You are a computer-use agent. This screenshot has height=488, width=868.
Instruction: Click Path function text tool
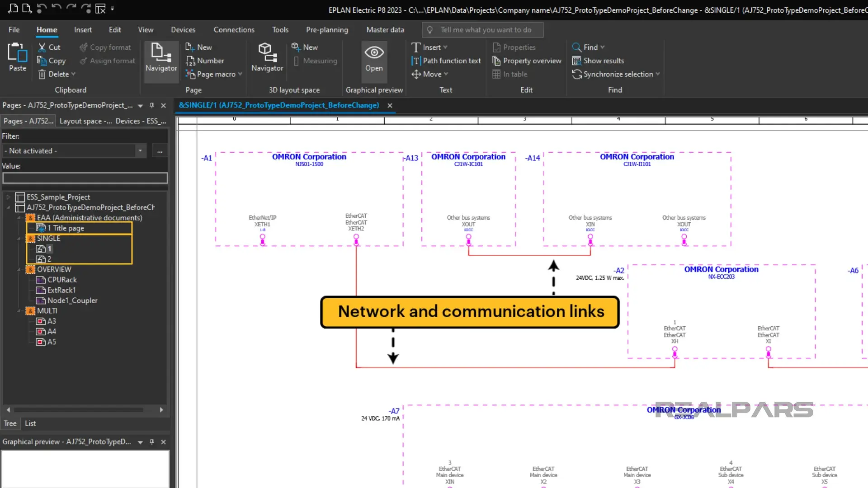[x=446, y=61]
